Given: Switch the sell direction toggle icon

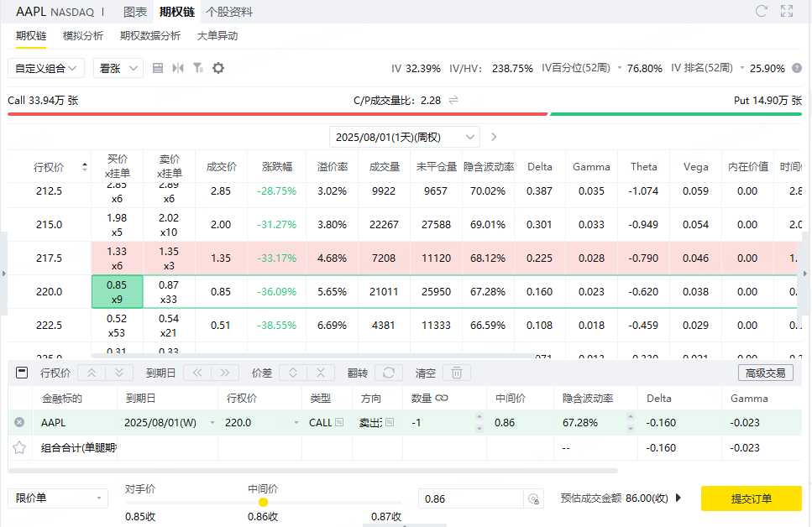Looking at the screenshot, I should pos(390,422).
